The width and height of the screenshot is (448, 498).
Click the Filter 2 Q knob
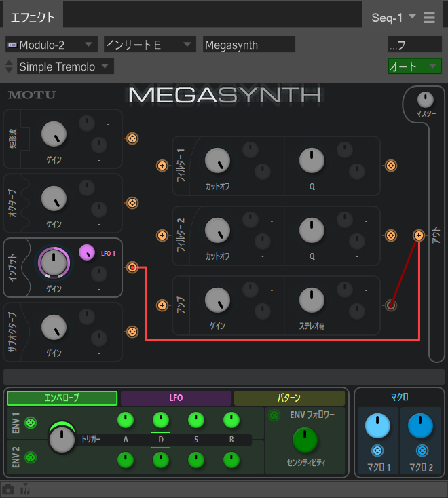pos(312,230)
